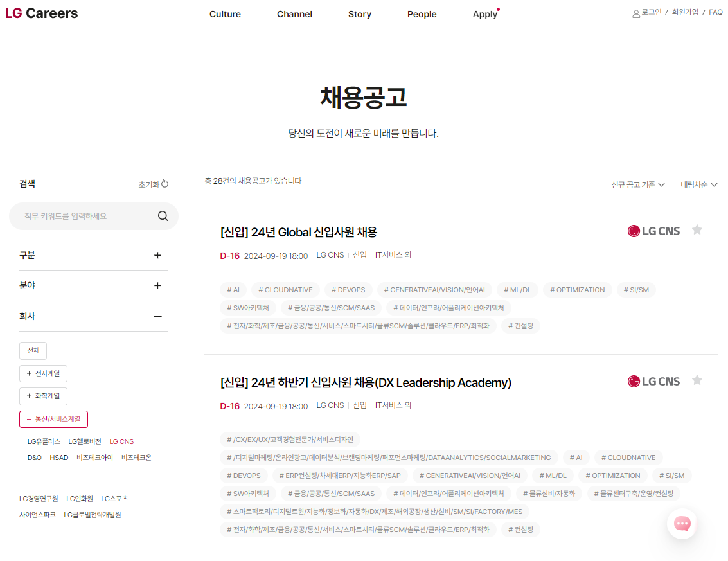Click # AI tag in Global posting
The width and height of the screenshot is (728, 561).
coord(233,290)
